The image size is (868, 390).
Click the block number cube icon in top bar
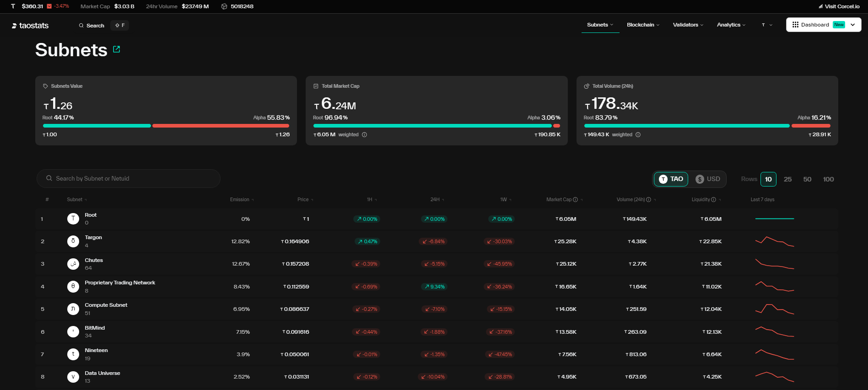[224, 6]
